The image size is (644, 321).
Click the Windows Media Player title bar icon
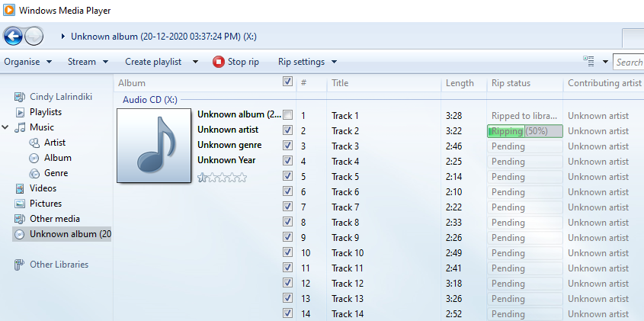(8, 10)
